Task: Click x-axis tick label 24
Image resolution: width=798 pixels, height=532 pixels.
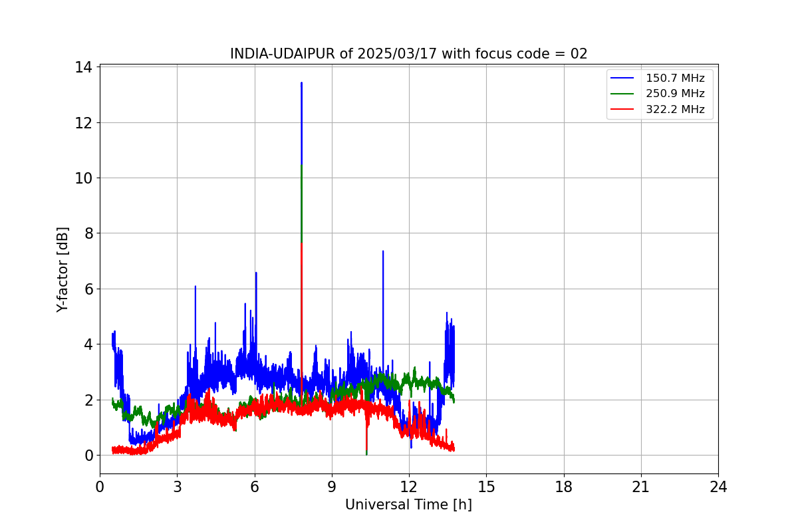Action: click(718, 487)
